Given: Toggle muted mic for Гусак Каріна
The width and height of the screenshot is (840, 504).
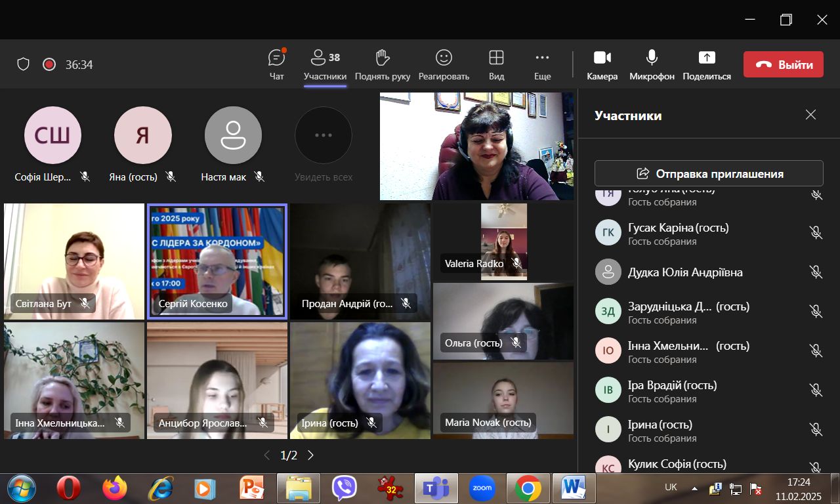Looking at the screenshot, I should click(816, 233).
